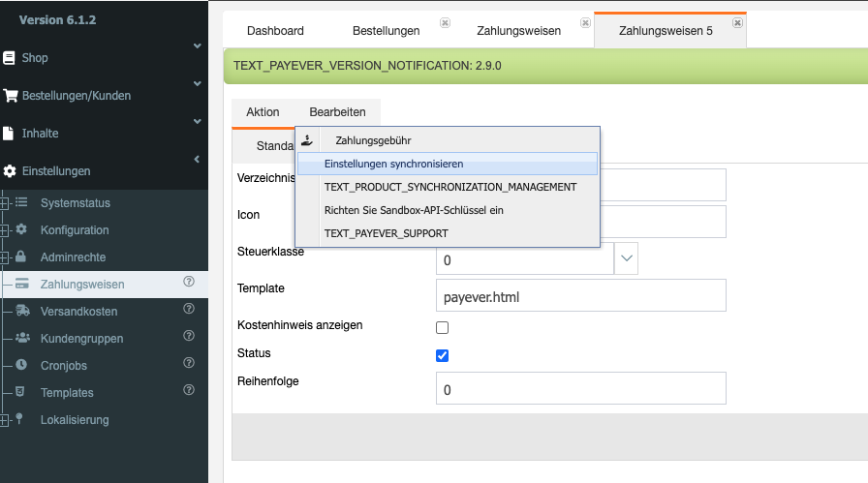The height and width of the screenshot is (483, 868).
Task: Click the Kundengruppen people icon
Action: [x=22, y=338]
